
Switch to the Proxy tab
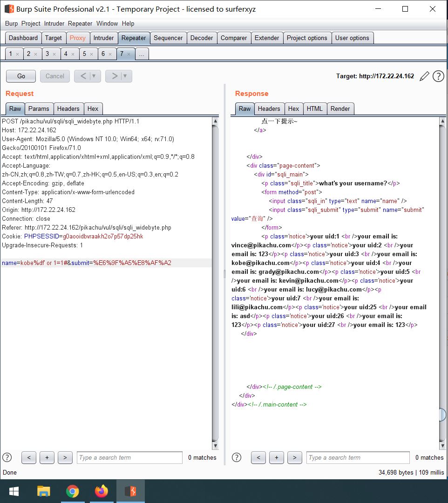pos(78,38)
